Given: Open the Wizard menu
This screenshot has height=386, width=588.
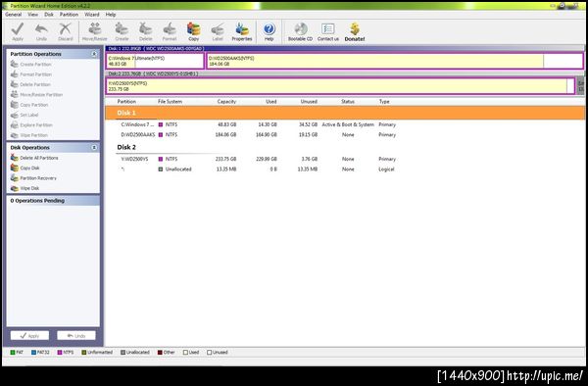Looking at the screenshot, I should pos(91,15).
